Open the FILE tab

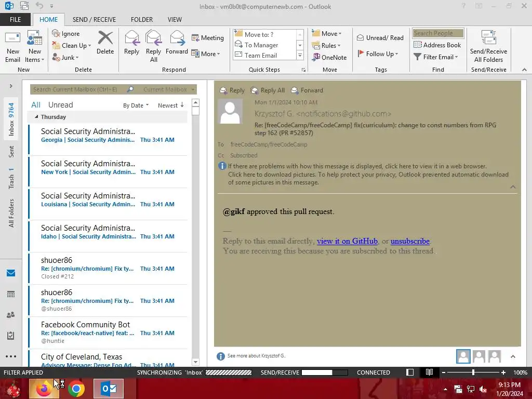[15, 20]
